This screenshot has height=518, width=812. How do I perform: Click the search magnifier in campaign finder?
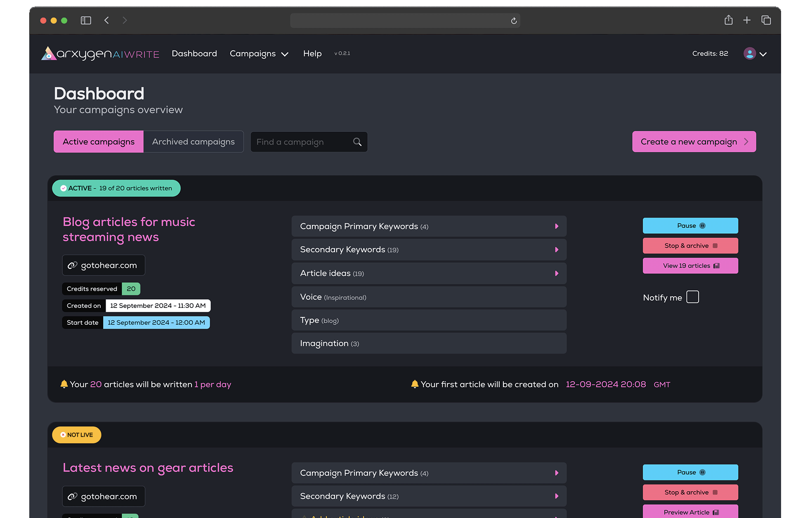(356, 142)
